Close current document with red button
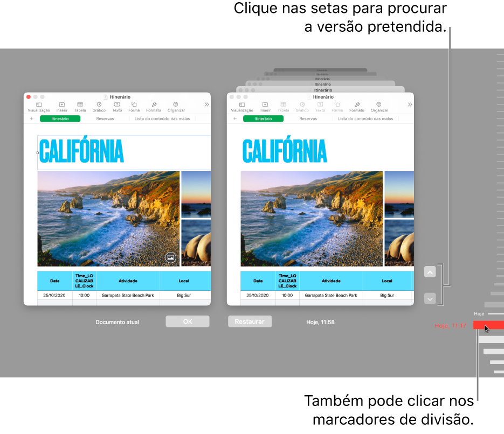The width and height of the screenshot is (504, 434). (x=29, y=96)
